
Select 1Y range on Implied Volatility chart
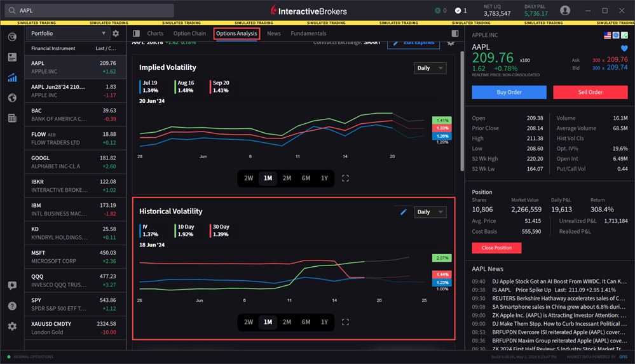coord(324,178)
